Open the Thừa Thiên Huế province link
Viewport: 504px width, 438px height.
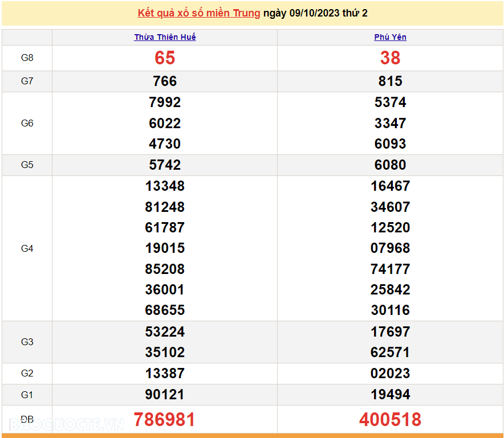click(x=165, y=37)
